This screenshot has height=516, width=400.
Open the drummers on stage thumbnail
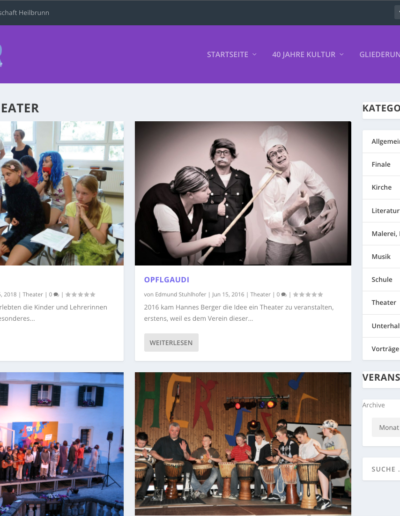[243, 444]
